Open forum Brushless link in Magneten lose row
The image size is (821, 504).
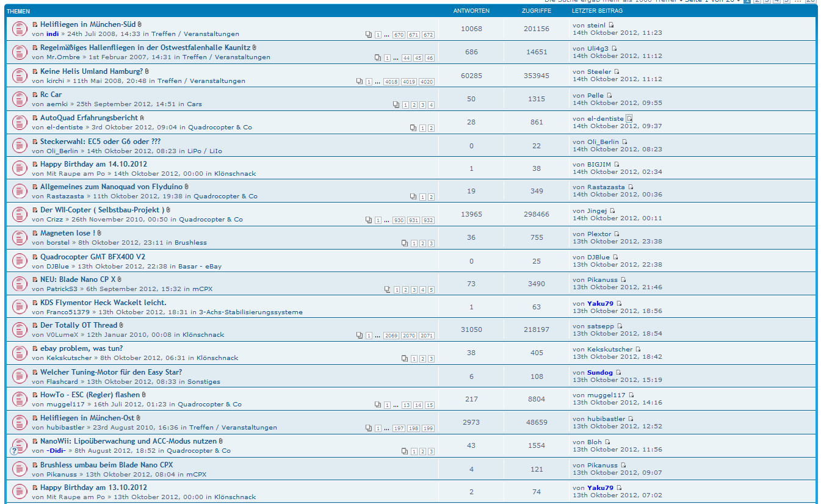tap(190, 243)
